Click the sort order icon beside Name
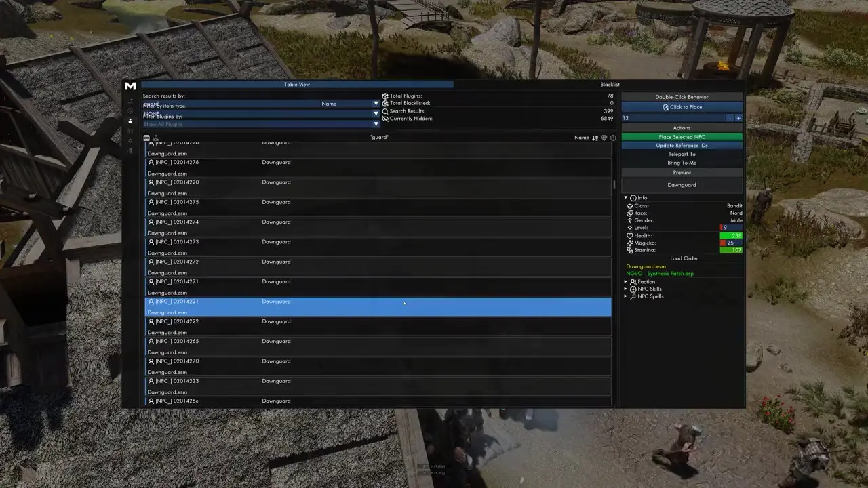The width and height of the screenshot is (868, 488). [595, 138]
